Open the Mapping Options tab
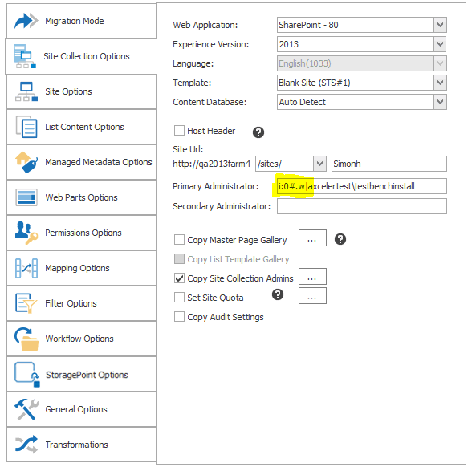Image resolution: width=476 pixels, height=471 pixels. click(x=81, y=268)
